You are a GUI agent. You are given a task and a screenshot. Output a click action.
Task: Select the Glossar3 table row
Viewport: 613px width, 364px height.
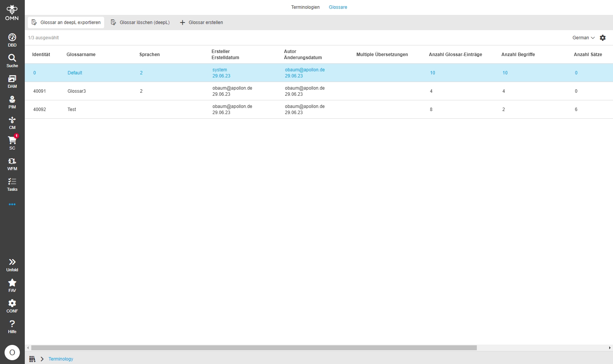click(76, 91)
